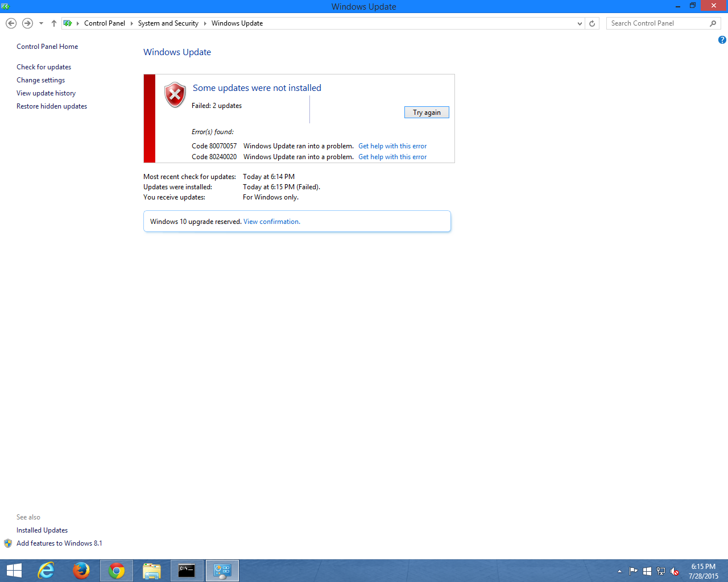Viewport: 728px width, 582px height.
Task: Open View update history
Action: pyautogui.click(x=46, y=93)
